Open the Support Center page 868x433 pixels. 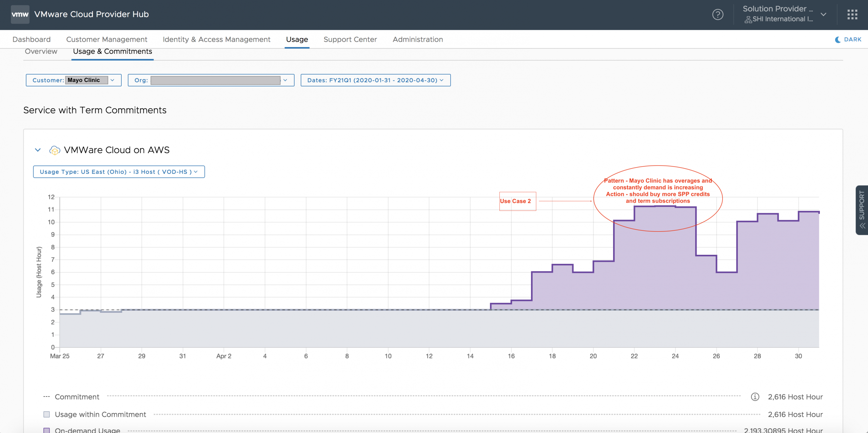tap(350, 40)
